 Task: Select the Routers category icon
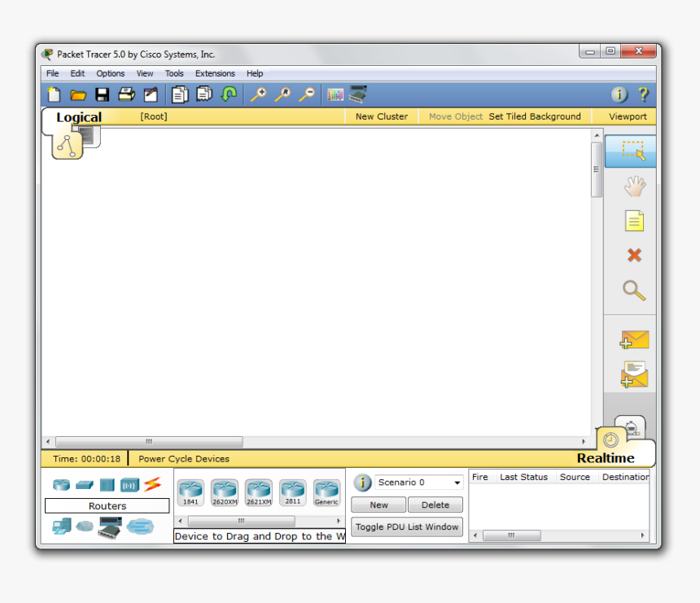click(61, 485)
